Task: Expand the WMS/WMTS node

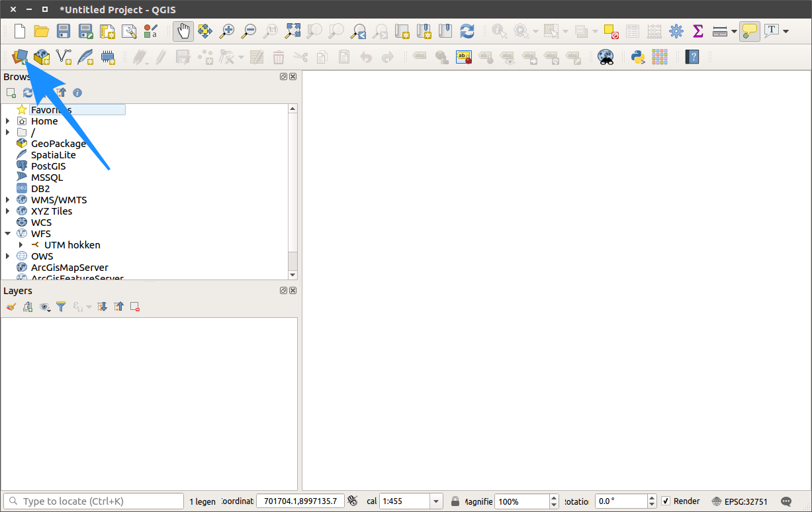Action: [x=7, y=200]
